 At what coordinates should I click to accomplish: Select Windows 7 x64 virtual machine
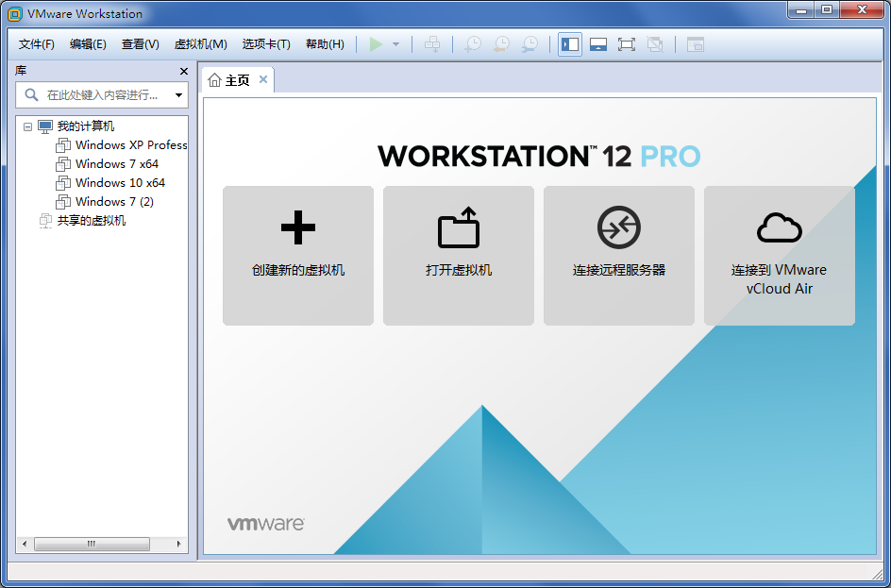pos(117,164)
